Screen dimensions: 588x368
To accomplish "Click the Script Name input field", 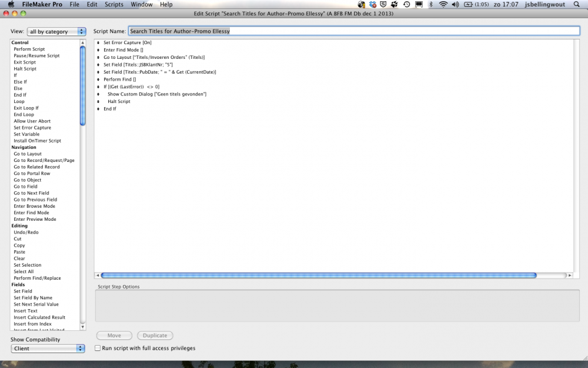I will 354,31.
